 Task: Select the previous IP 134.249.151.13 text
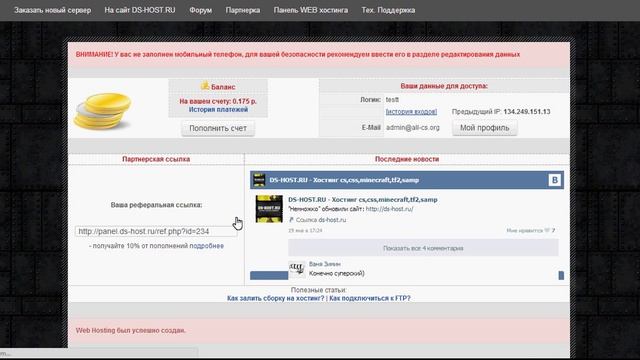pos(527,111)
